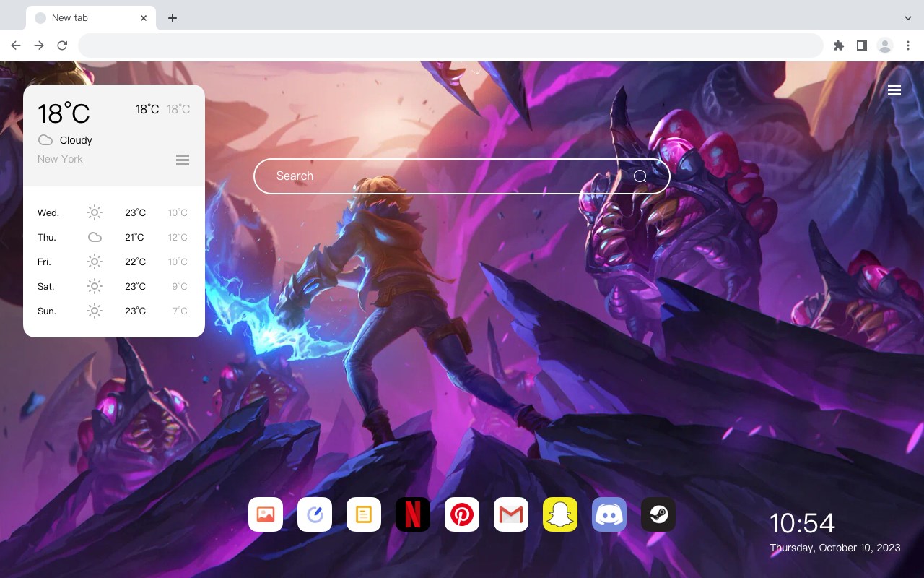Expand the tab search dropdown arrow
The width and height of the screenshot is (924, 578).
908,18
